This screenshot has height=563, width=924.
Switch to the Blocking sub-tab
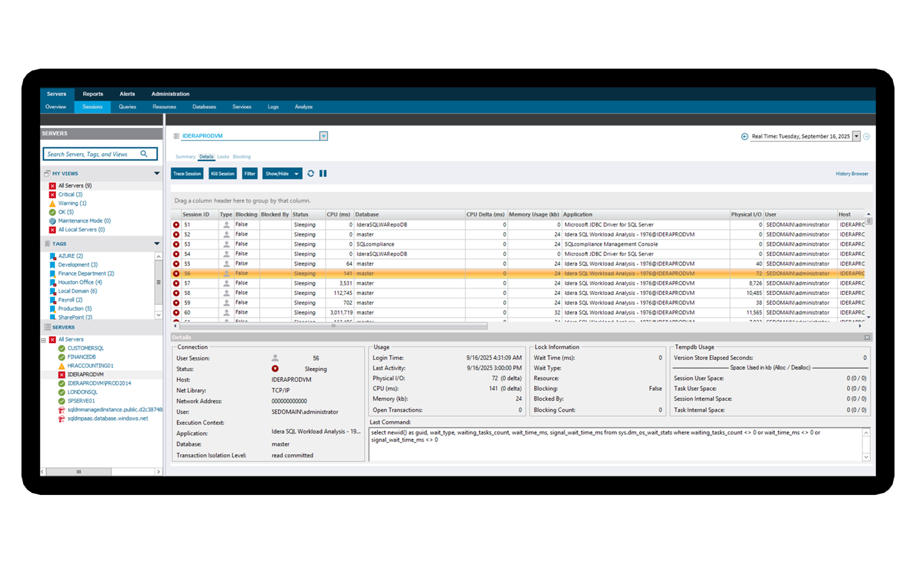point(242,156)
